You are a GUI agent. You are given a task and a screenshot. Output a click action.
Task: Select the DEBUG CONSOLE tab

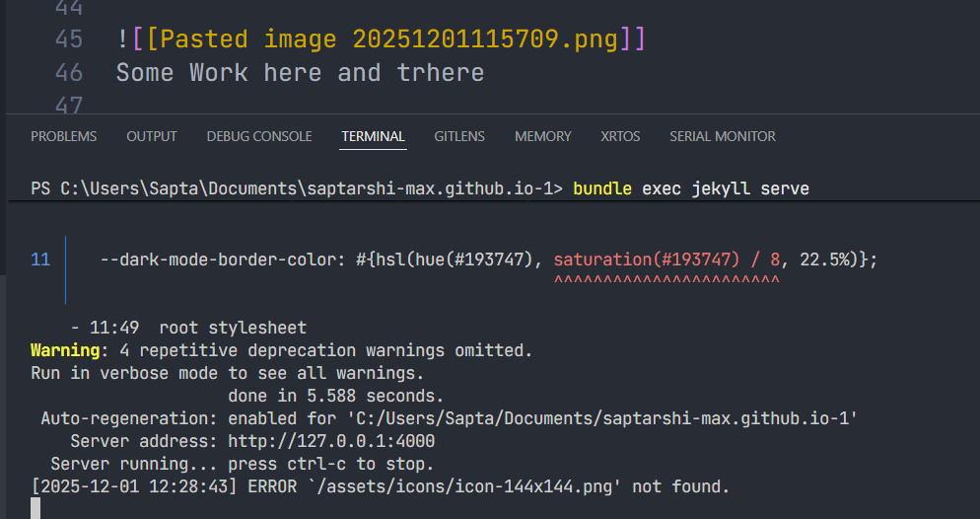[259, 136]
